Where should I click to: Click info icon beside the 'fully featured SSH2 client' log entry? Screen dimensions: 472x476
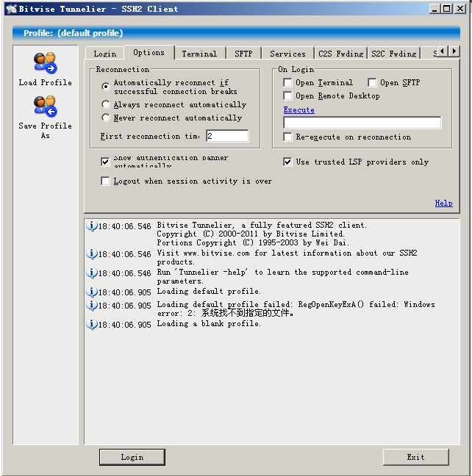(91, 226)
